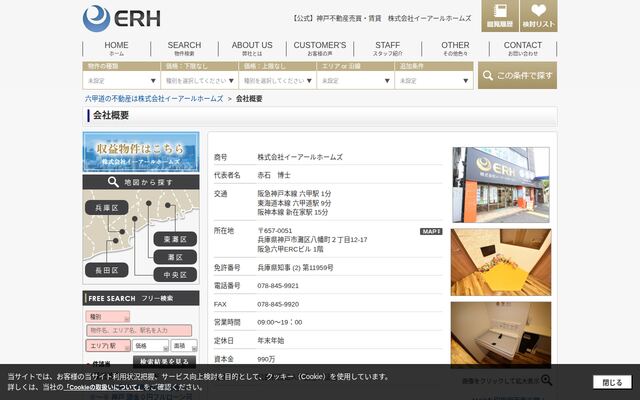This screenshot has width=640, height=400.
Task: Open the SEARCH menu item
Action: coord(184,48)
